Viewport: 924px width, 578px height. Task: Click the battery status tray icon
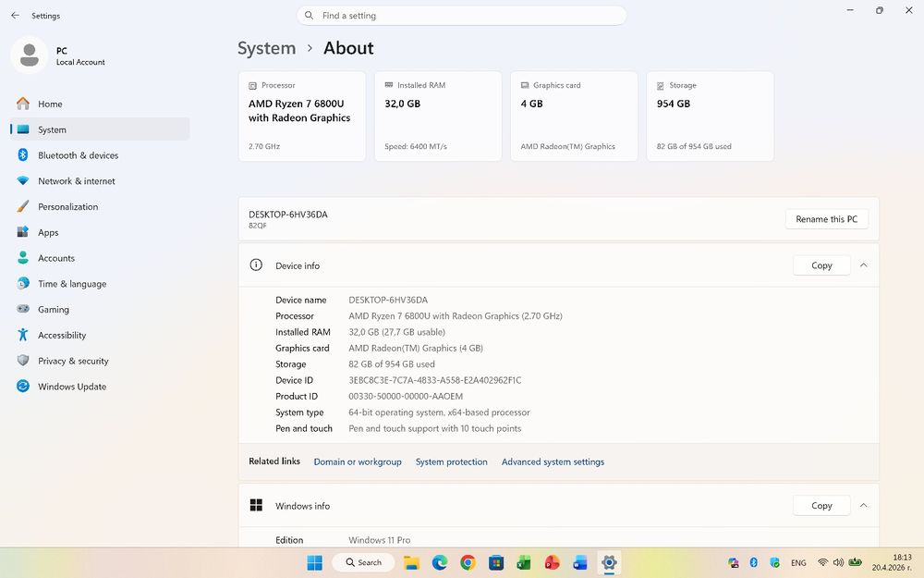point(855,562)
